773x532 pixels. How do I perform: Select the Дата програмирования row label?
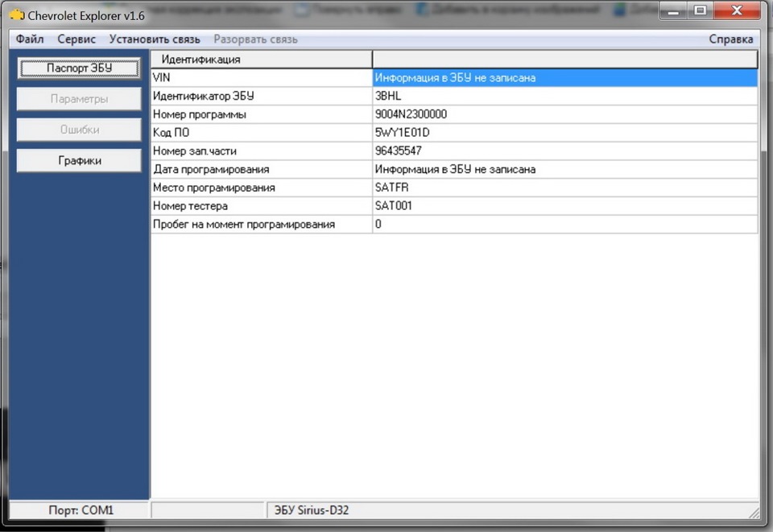(x=262, y=170)
